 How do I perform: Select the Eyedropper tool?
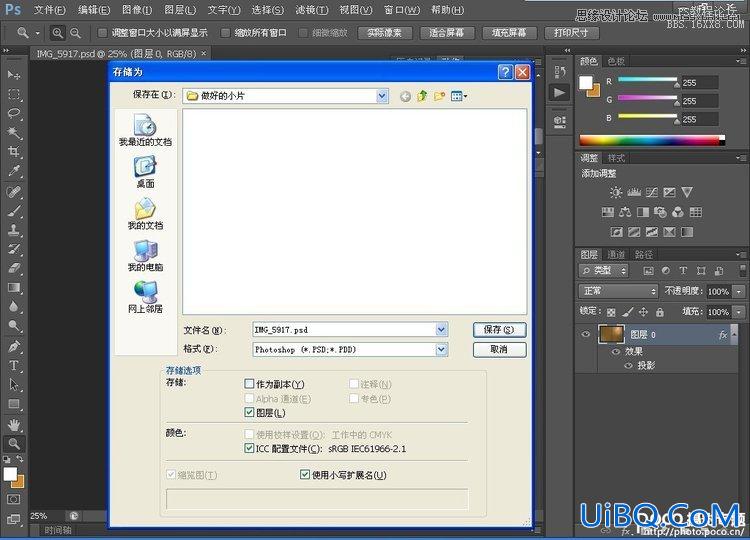click(x=14, y=171)
